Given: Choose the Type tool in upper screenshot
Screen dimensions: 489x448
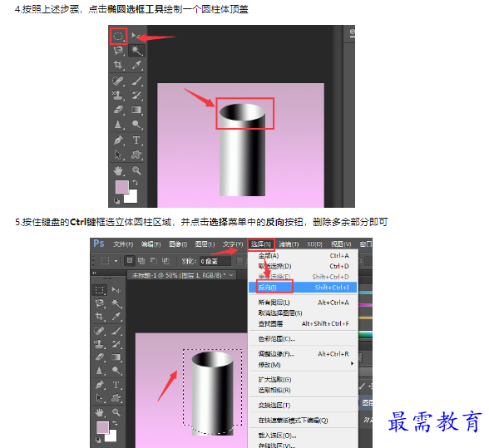Looking at the screenshot, I should click(136, 140).
